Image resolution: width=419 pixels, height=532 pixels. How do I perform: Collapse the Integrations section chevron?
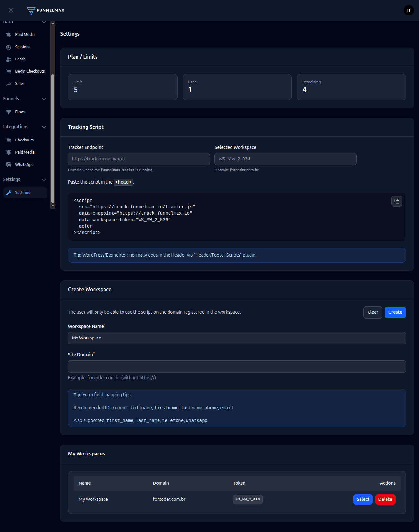[44, 127]
